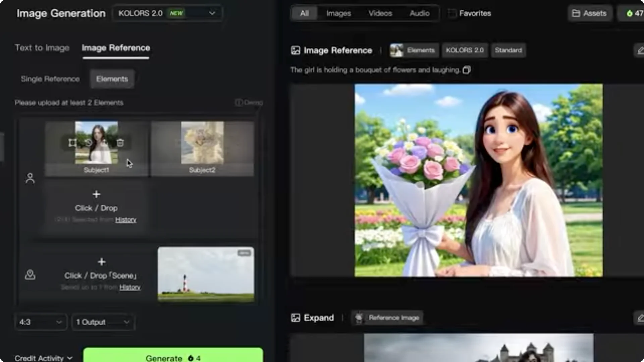Copy the flower bouquet prompt text
Viewport: 644px width, 362px height.
(x=467, y=70)
